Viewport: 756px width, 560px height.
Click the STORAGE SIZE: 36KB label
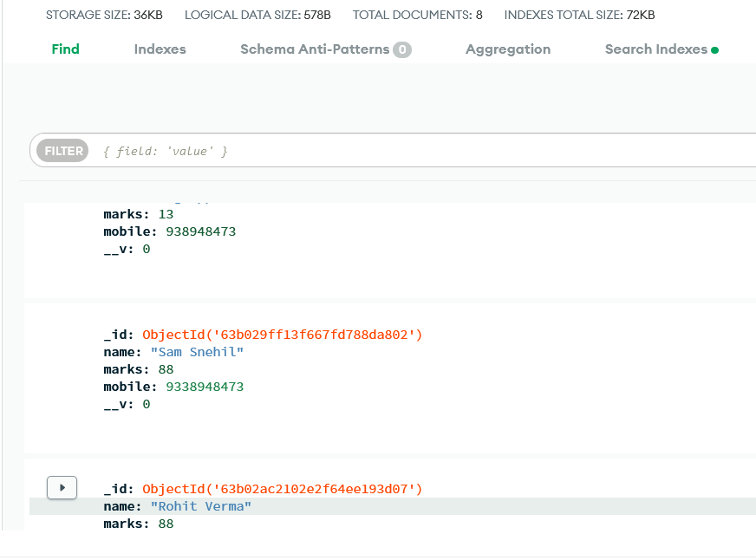(x=104, y=15)
